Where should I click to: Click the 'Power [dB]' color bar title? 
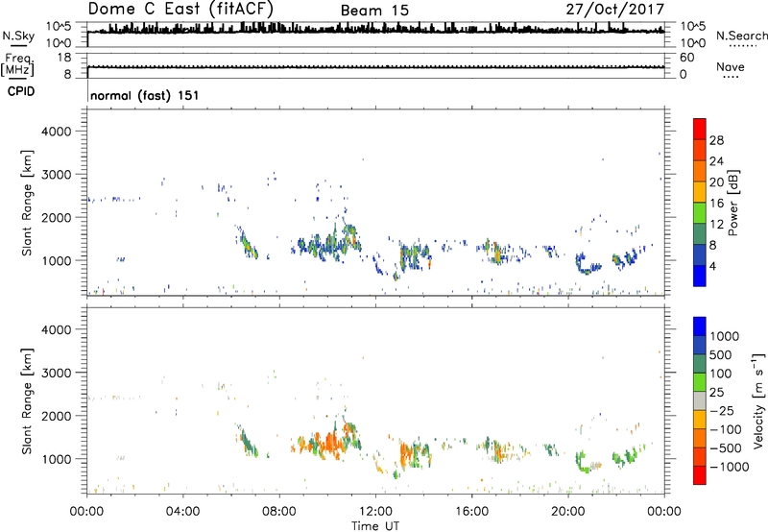[733, 203]
